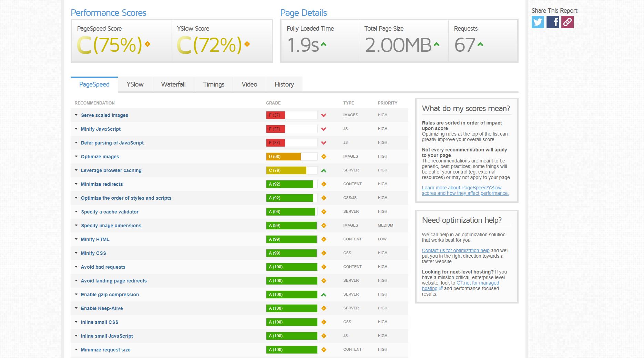This screenshot has width=644, height=358.
Task: Expand Minify JavaScript disclosure triangle
Action: tap(76, 129)
